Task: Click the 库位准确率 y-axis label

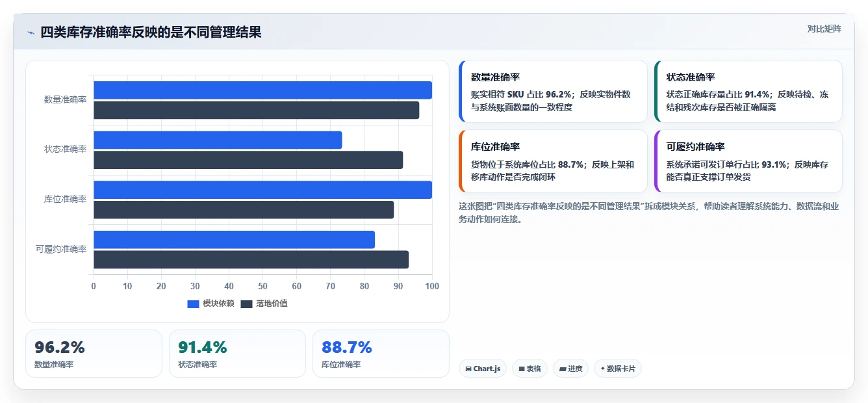Action: tap(65, 200)
